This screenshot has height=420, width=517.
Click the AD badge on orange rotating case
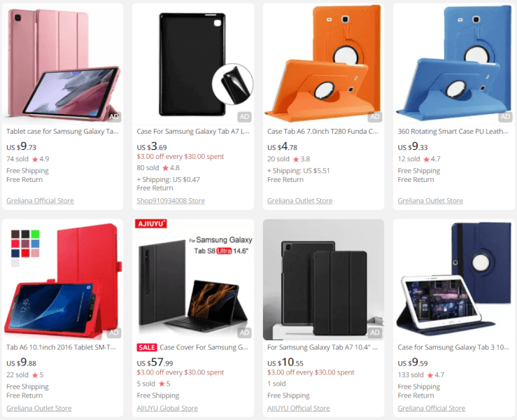click(375, 116)
